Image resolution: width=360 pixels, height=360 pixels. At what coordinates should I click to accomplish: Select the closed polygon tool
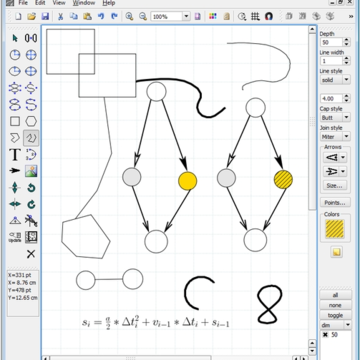pos(15,138)
